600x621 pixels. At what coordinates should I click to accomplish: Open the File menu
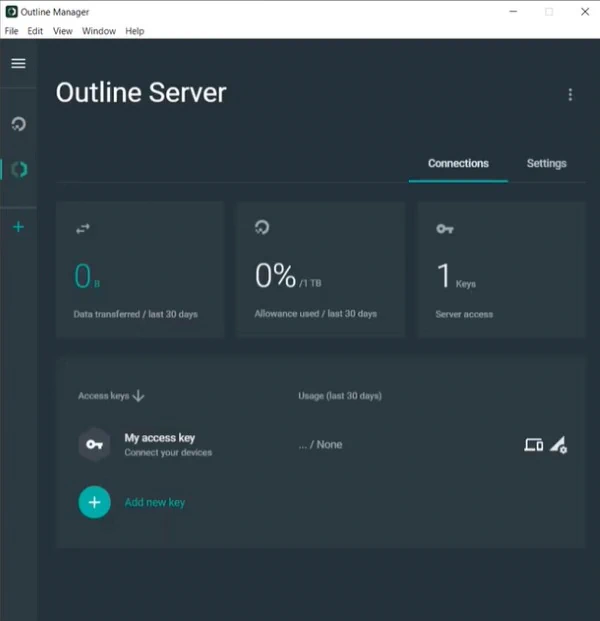(x=11, y=31)
